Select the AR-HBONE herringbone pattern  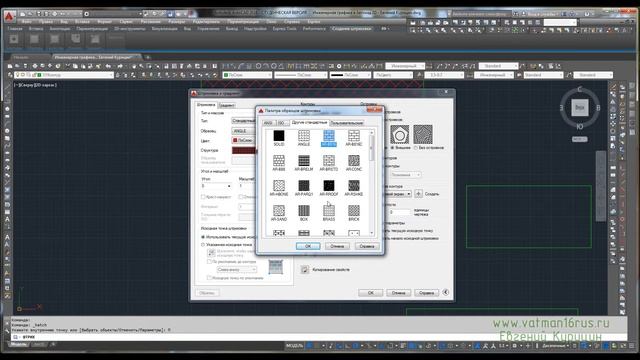click(279, 186)
